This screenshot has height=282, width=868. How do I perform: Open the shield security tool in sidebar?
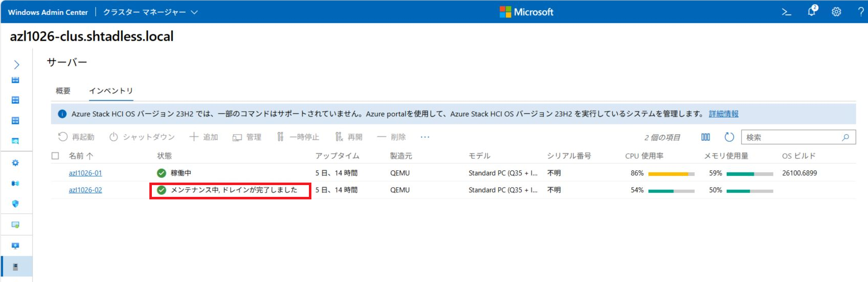(15, 204)
